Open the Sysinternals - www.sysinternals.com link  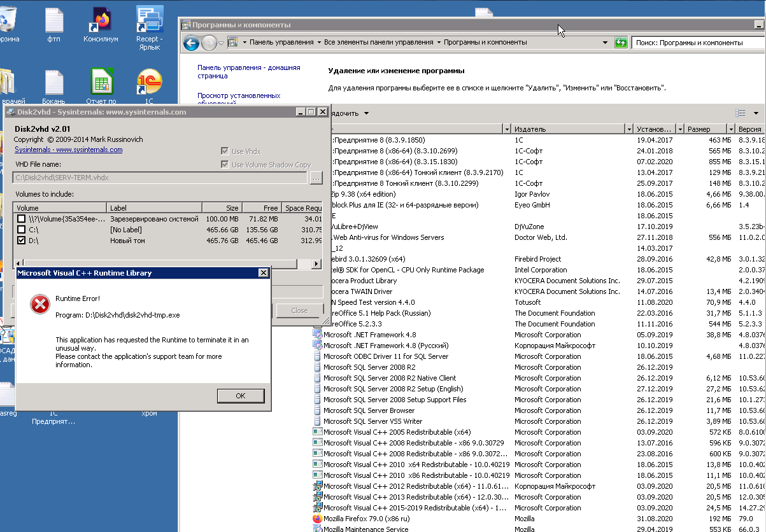(69, 150)
